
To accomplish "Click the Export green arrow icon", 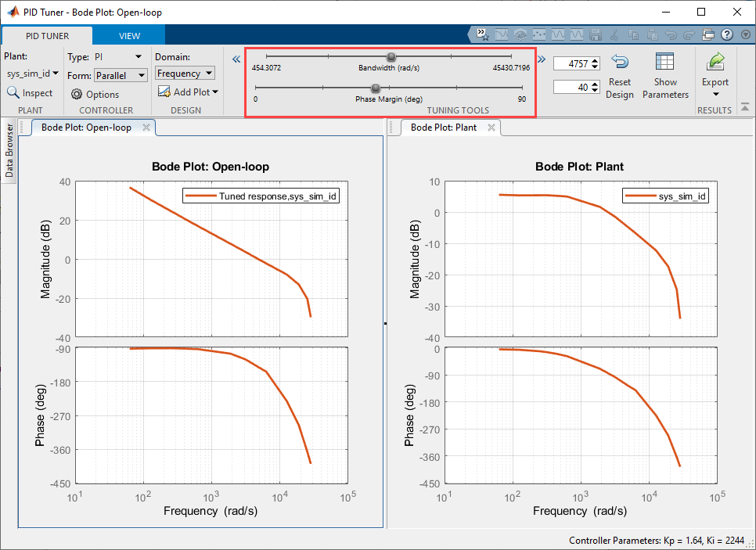I will pyautogui.click(x=715, y=62).
